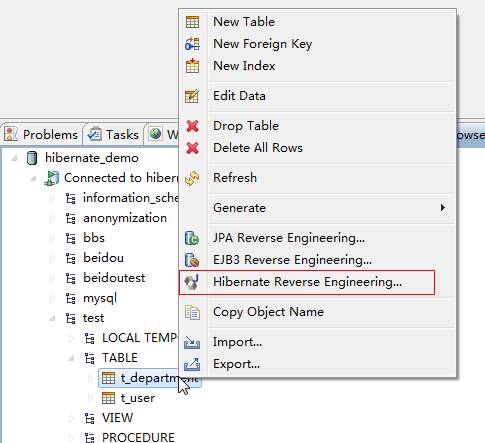485x443 pixels.
Task: Expand the t_user table node
Action: click(x=90, y=398)
